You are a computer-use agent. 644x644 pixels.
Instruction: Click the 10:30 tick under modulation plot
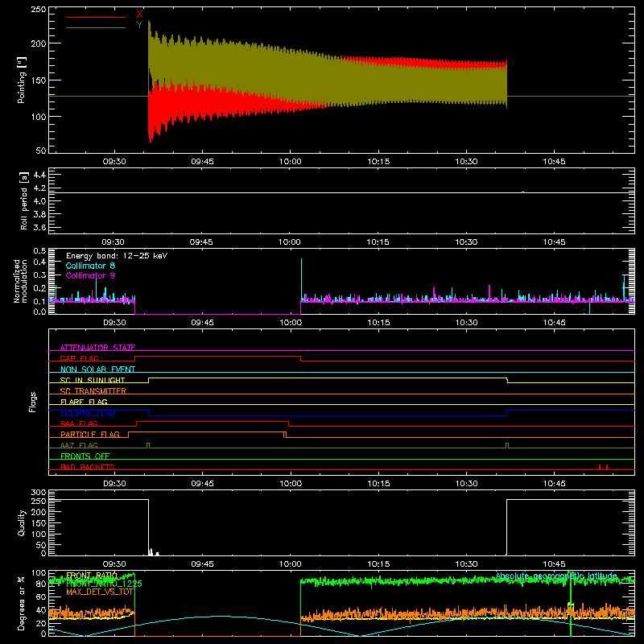click(467, 323)
